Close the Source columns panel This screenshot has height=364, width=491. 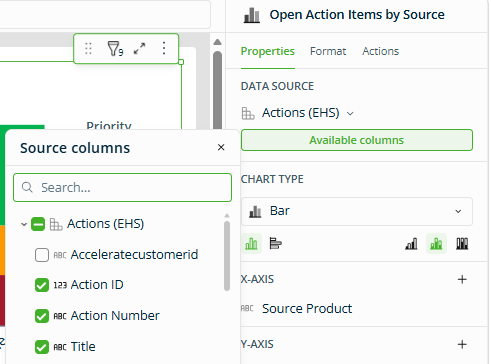click(x=221, y=147)
